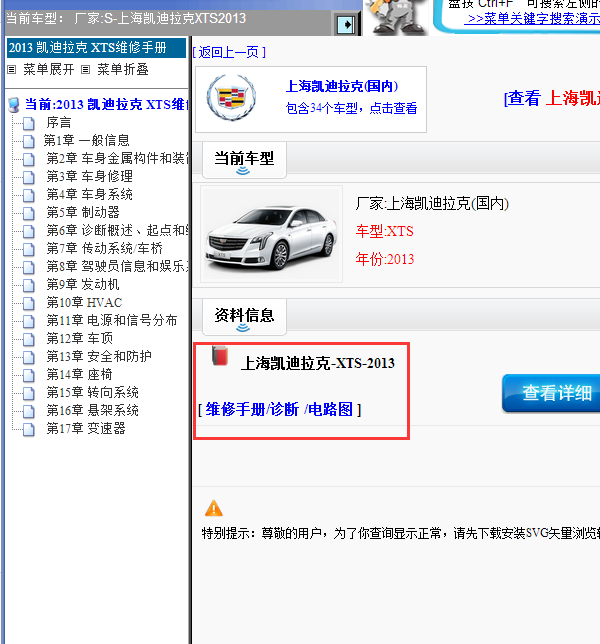Click the 车型:XTS red text
The width and height of the screenshot is (600, 644).
point(384,231)
